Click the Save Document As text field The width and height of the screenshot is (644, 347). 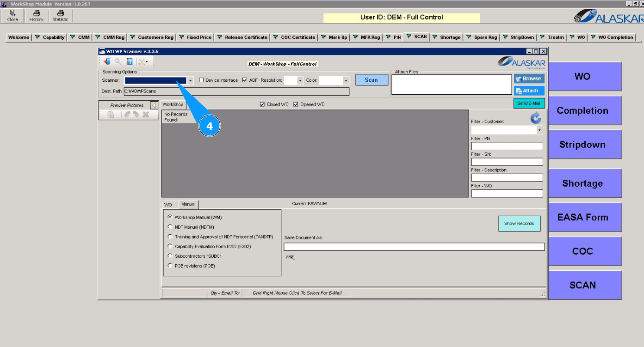click(414, 247)
